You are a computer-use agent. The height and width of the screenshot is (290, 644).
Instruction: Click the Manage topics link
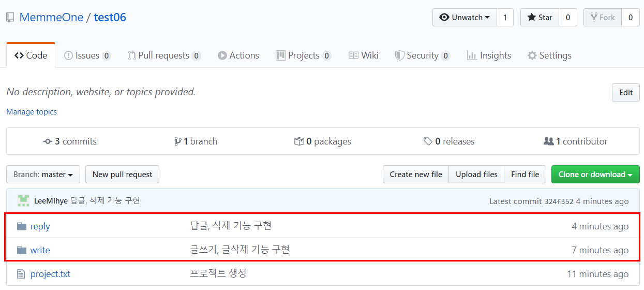[x=32, y=112]
